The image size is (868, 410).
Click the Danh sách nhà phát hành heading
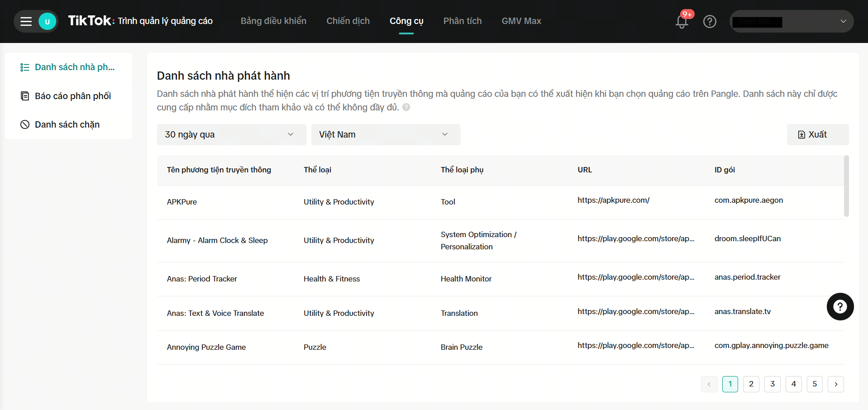224,76
